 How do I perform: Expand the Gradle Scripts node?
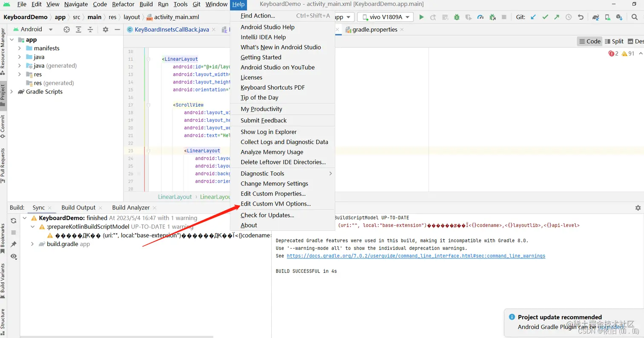pyautogui.click(x=12, y=92)
